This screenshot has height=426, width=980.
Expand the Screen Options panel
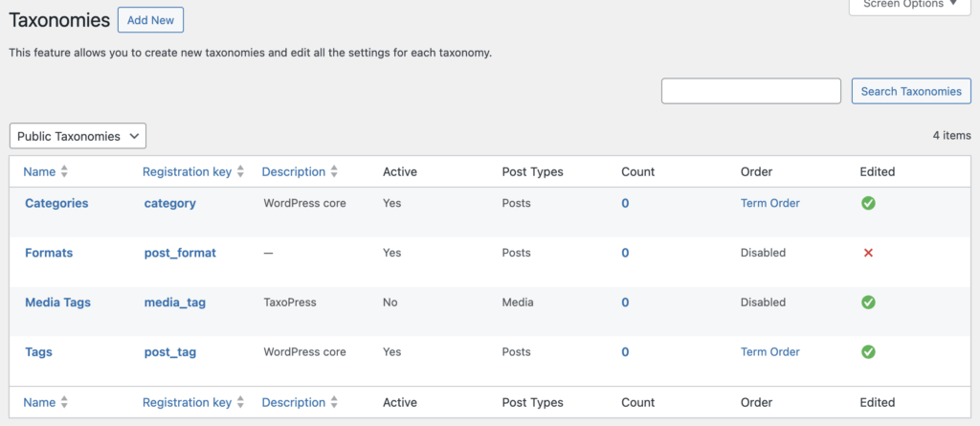coord(909,5)
